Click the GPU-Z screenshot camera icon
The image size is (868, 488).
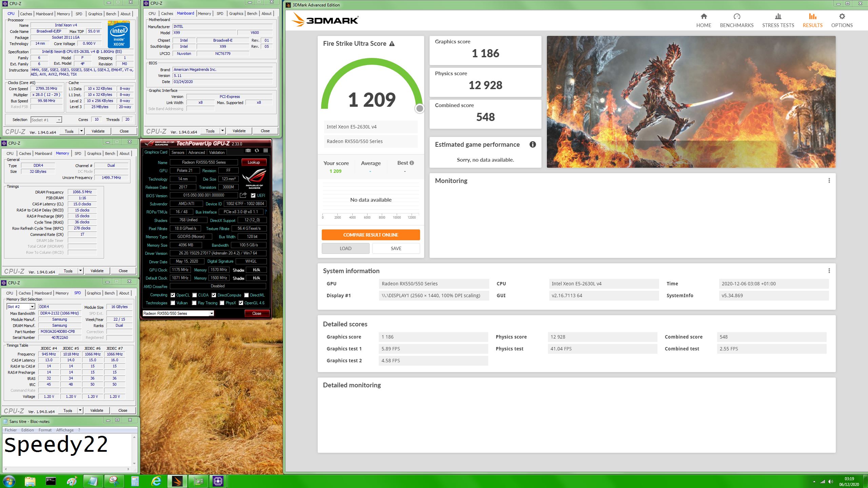248,151
